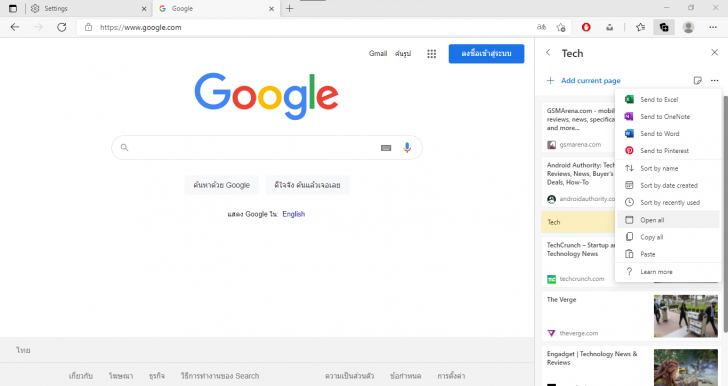728x386 pixels.
Task: Click the Collections pane scrollbar
Action: coord(725,214)
